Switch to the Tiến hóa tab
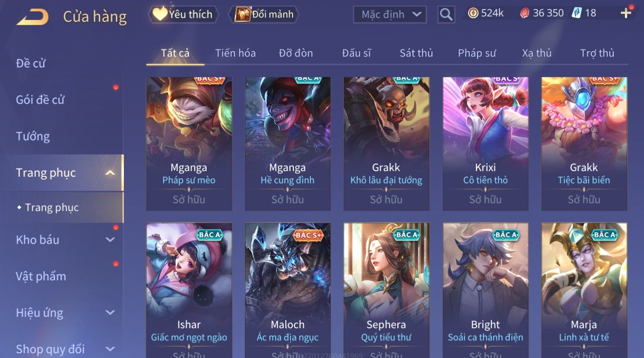The height and width of the screenshot is (358, 644). click(x=235, y=53)
